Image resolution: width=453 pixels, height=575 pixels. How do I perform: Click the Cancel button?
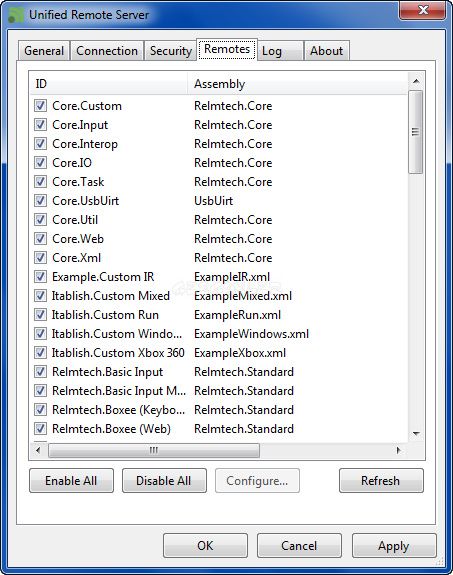[299, 546]
